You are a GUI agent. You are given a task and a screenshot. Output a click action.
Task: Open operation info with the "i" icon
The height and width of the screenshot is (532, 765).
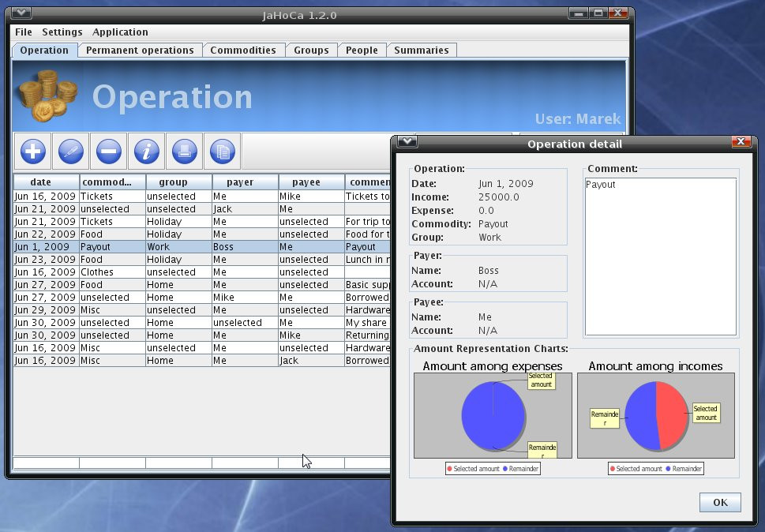coord(146,152)
